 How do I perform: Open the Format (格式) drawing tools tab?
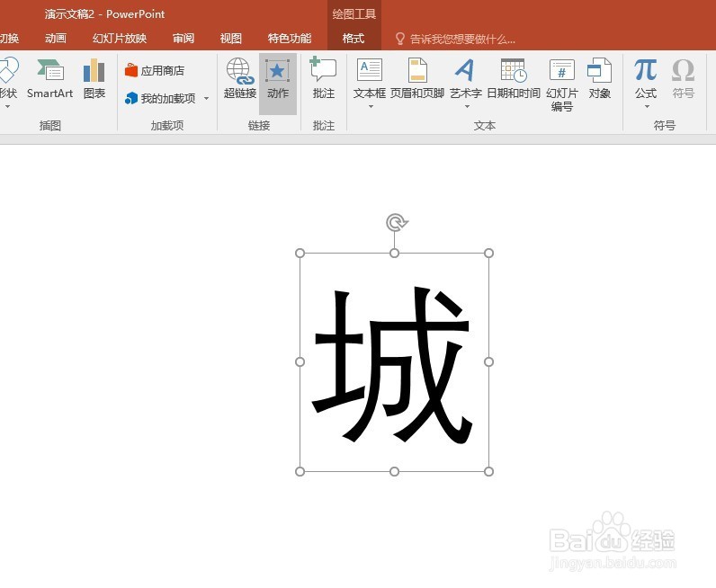coord(354,39)
